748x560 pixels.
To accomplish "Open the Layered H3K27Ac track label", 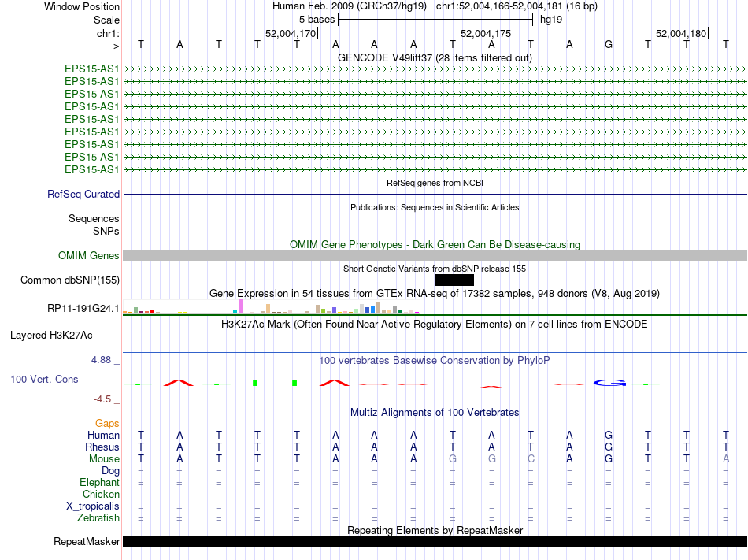I will click(51, 336).
